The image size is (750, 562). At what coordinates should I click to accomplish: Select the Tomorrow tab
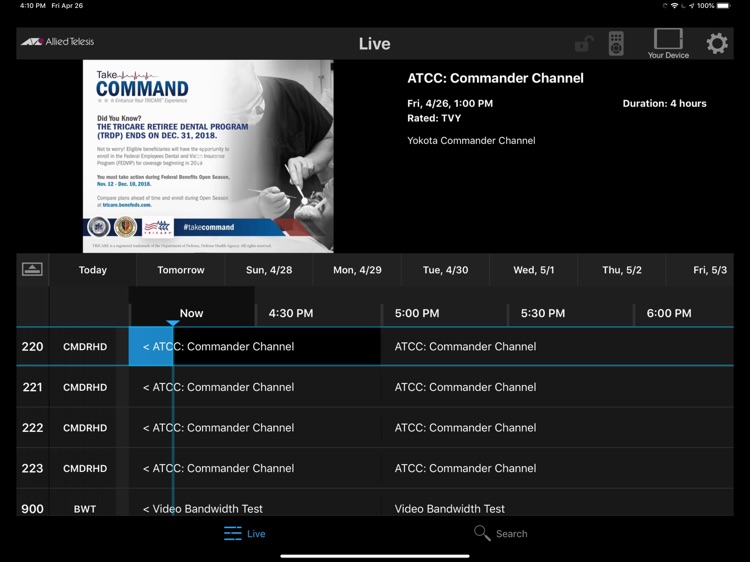pos(181,270)
